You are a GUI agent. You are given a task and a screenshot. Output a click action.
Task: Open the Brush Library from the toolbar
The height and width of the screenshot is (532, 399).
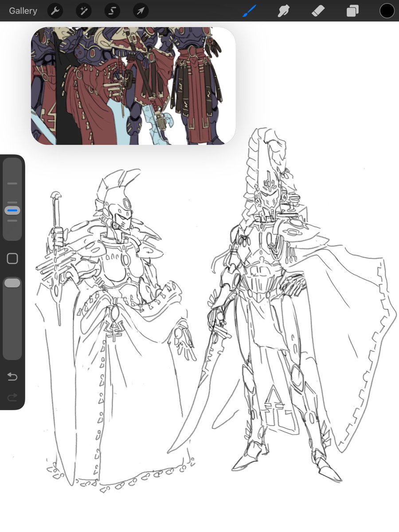pyautogui.click(x=249, y=11)
